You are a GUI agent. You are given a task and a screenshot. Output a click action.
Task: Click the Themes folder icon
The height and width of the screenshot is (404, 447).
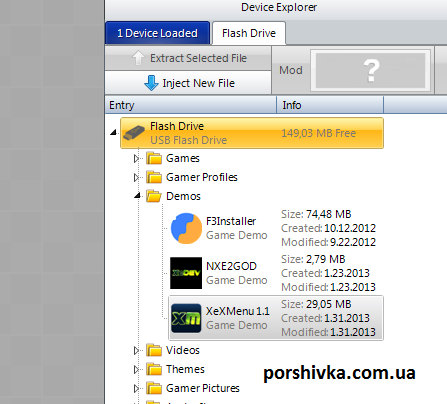click(x=154, y=369)
